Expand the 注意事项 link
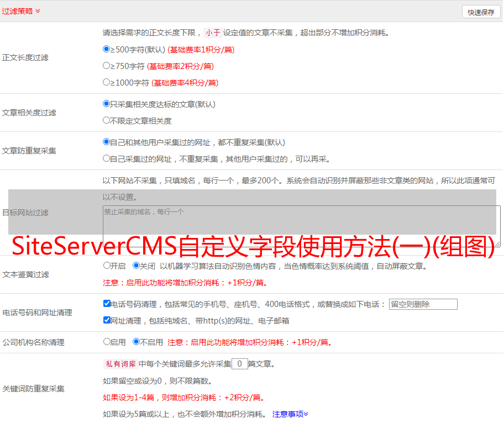Image resolution: width=504 pixels, height=424 pixels. [290, 415]
